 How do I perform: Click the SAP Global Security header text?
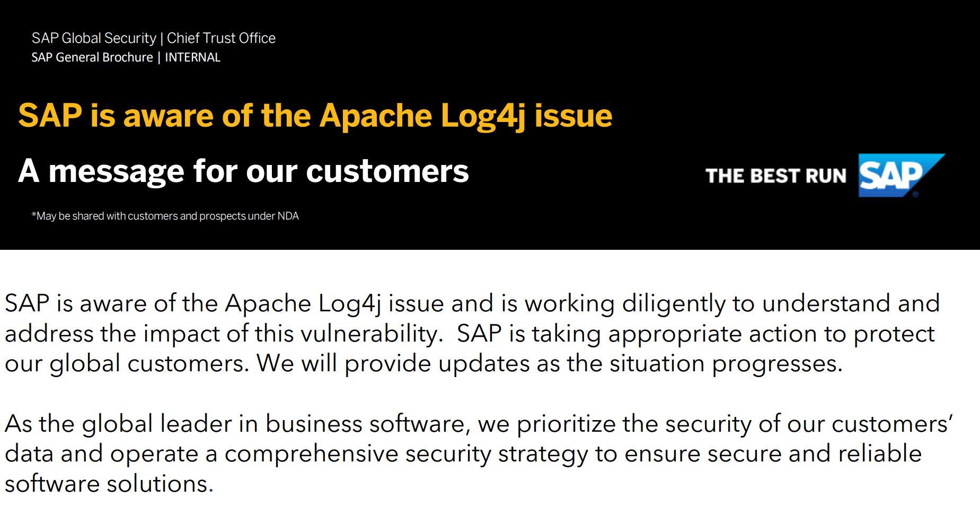(94, 38)
